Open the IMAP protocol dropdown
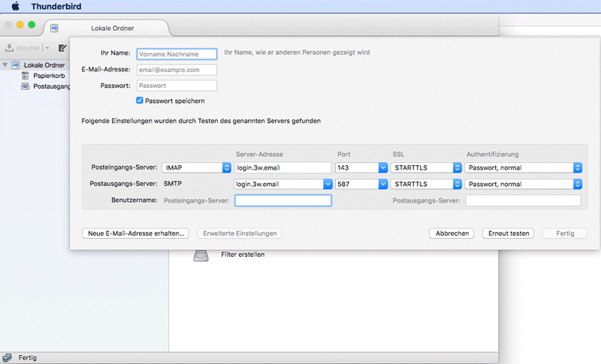 coord(197,167)
